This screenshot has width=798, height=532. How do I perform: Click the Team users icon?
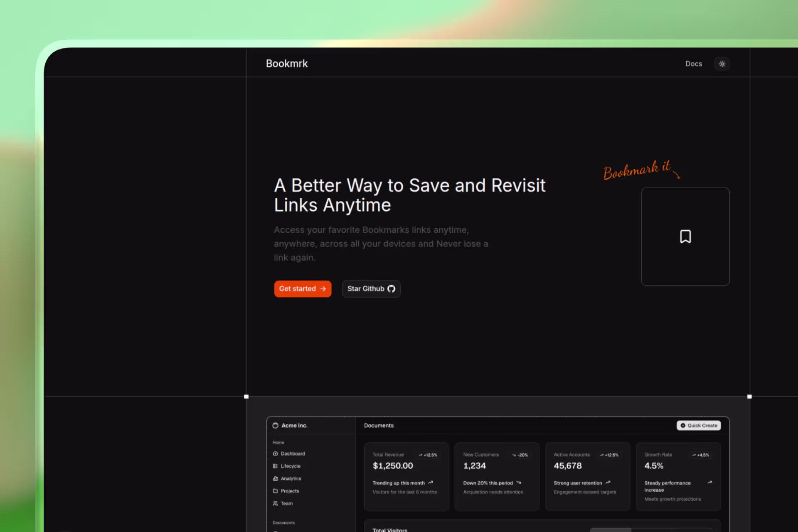(x=275, y=504)
